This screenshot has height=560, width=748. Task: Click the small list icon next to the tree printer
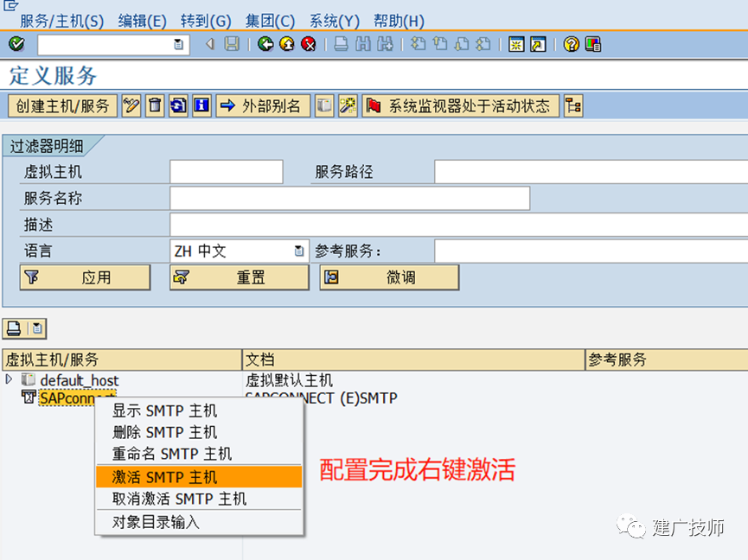pos(36,328)
